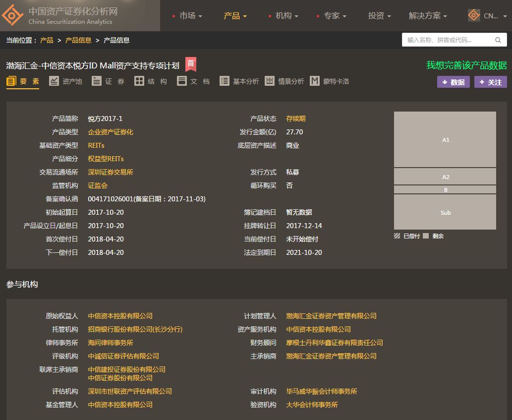Open 招商银行股份有限公司(长沙分行) link
512x420 pixels.
135,329
